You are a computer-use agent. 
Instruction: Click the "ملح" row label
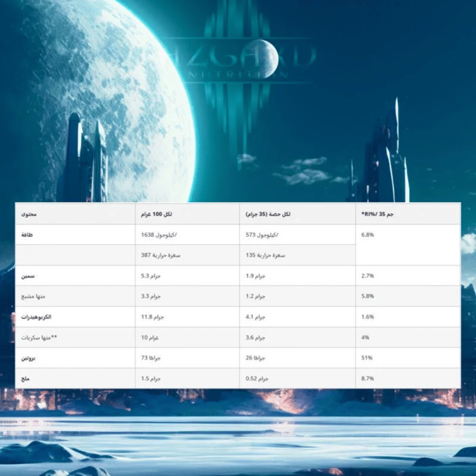pos(25,379)
